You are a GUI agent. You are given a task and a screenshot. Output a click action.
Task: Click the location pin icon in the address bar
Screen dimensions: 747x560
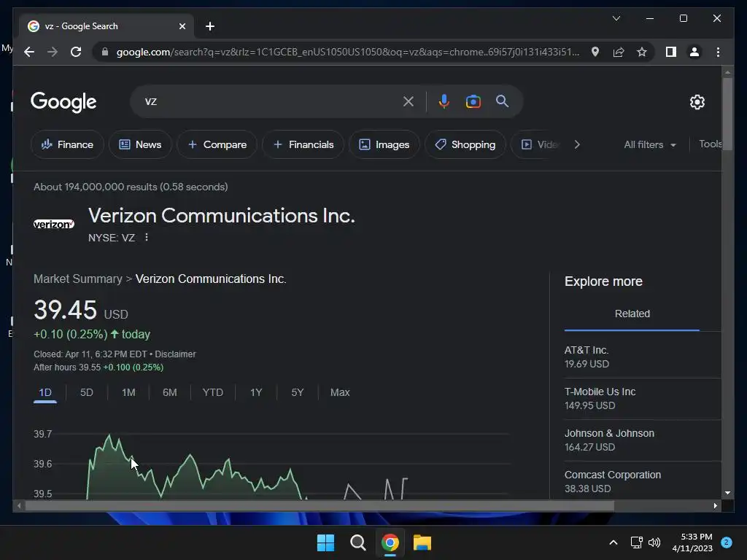(595, 52)
